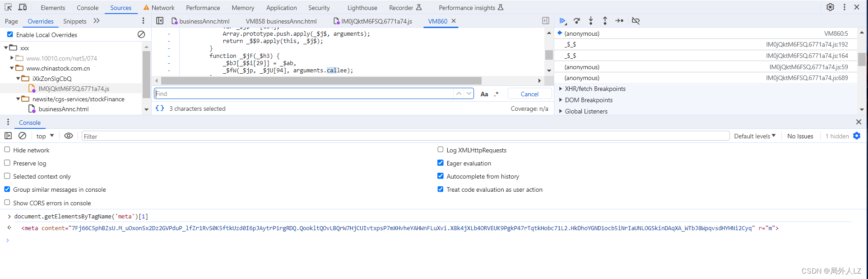Expand www.10010.com/net5/074 folder
Screen dimensions: 868x279
coord(12,58)
